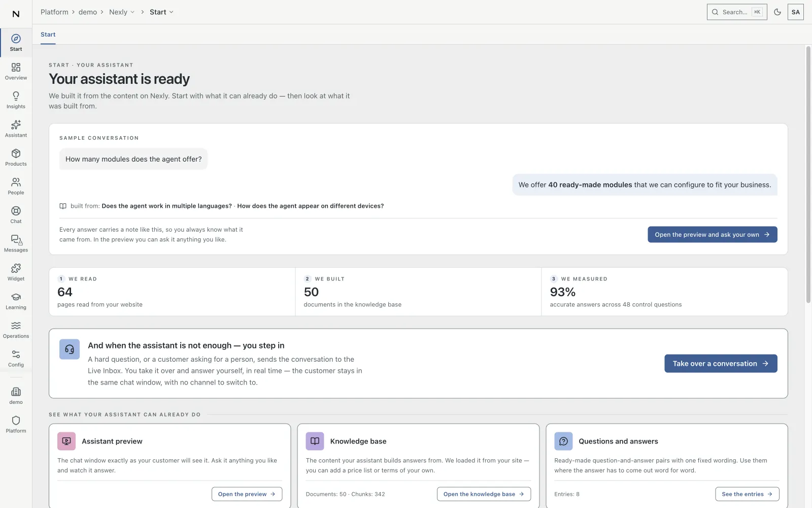Click the Platform breadcrumb link
The width and height of the screenshot is (812, 508).
[54, 12]
